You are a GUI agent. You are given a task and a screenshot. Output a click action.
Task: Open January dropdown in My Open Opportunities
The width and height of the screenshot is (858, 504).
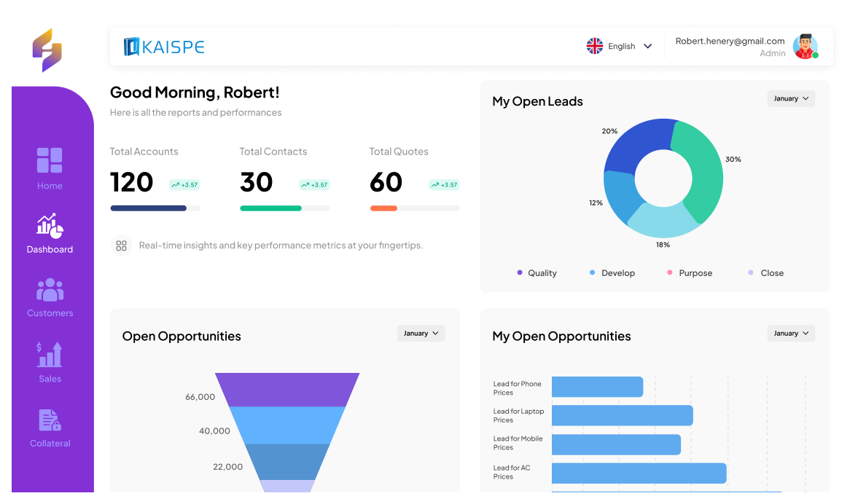(x=791, y=333)
